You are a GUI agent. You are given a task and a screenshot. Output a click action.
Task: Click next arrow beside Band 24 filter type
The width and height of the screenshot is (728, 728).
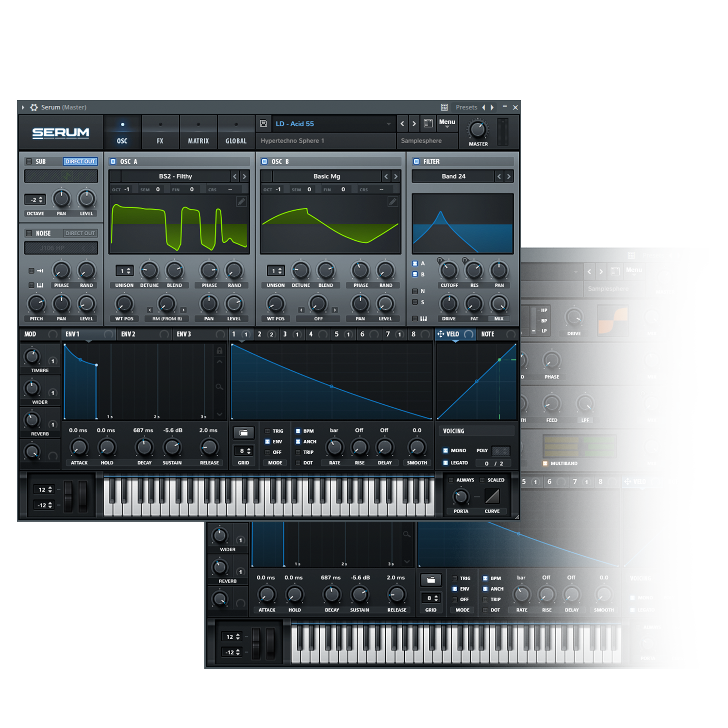[x=509, y=177]
